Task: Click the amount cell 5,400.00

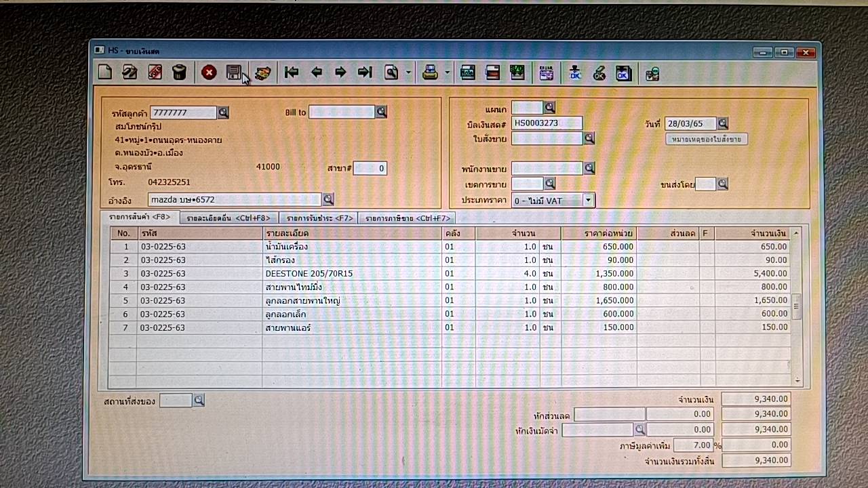Action: [x=752, y=273]
